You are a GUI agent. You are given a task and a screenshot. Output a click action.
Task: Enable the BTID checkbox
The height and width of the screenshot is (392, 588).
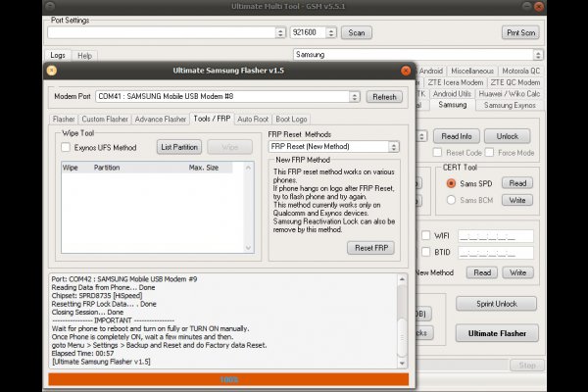426,252
